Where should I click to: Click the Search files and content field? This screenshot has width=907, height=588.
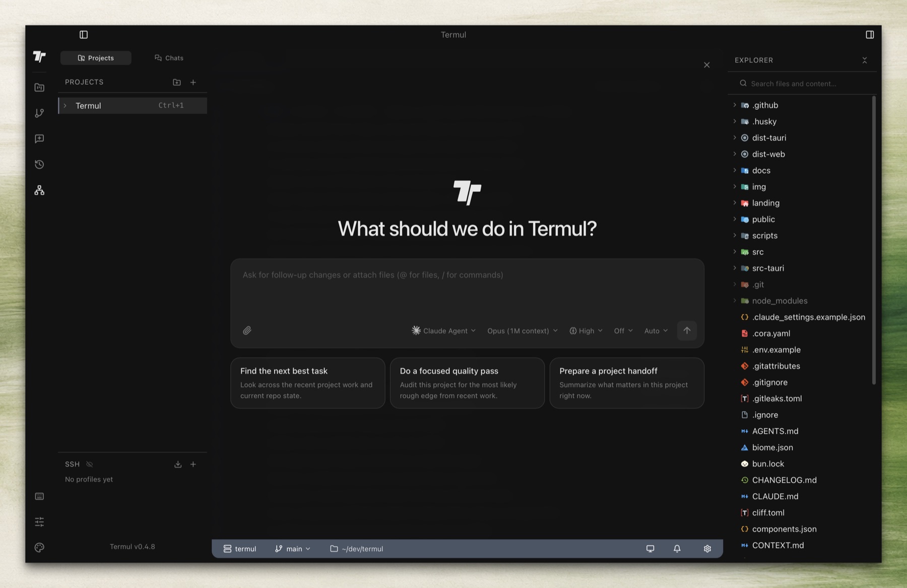[x=802, y=84]
